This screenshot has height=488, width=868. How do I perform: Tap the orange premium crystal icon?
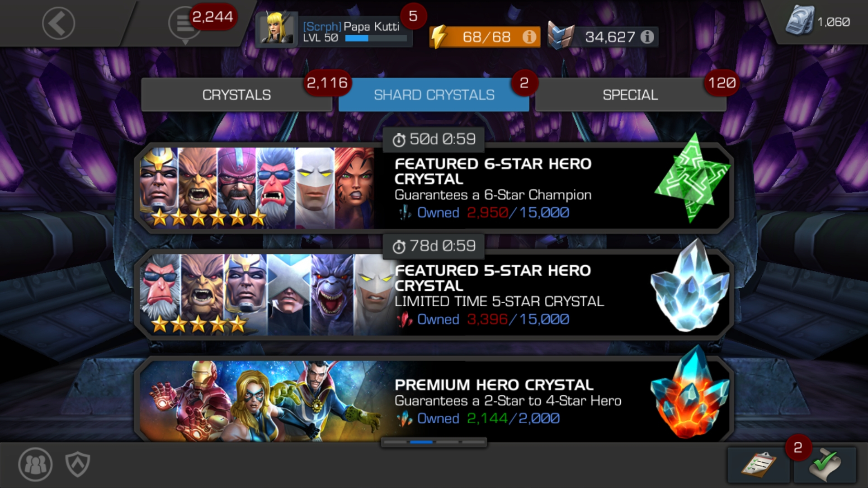689,392
